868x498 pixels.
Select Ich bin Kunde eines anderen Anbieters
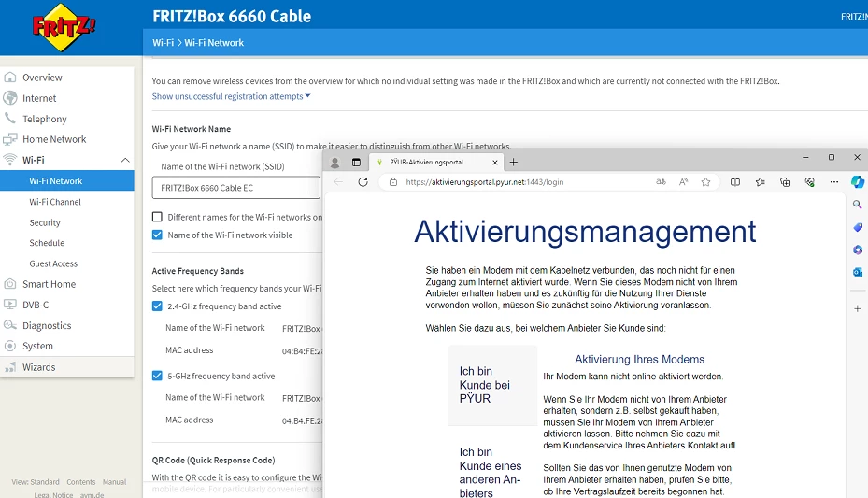click(492, 472)
